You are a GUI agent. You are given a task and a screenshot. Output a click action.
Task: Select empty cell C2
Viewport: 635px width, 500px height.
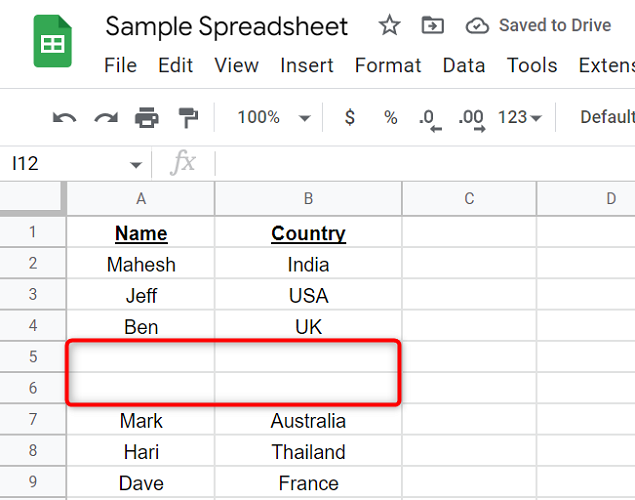[x=469, y=263]
